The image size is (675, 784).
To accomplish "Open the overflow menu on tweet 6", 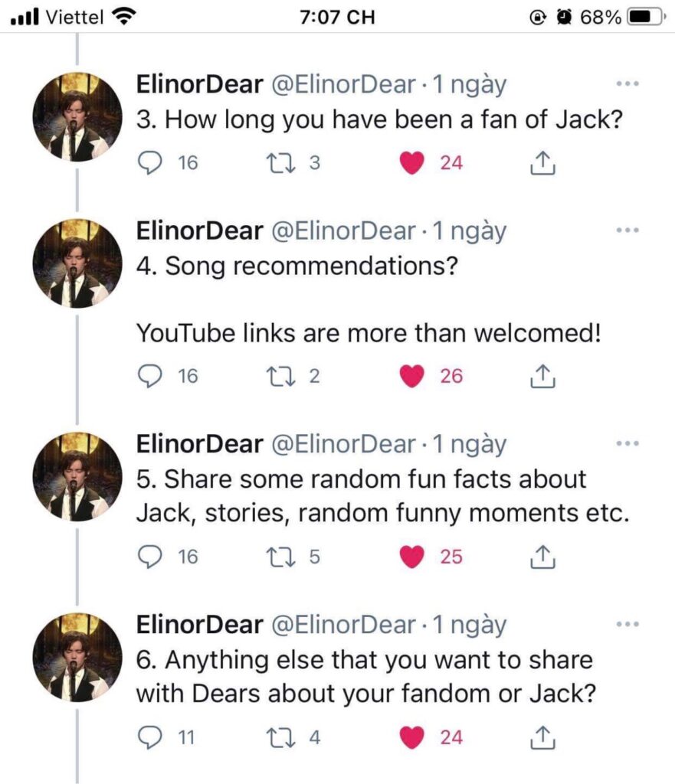I will coord(627,624).
